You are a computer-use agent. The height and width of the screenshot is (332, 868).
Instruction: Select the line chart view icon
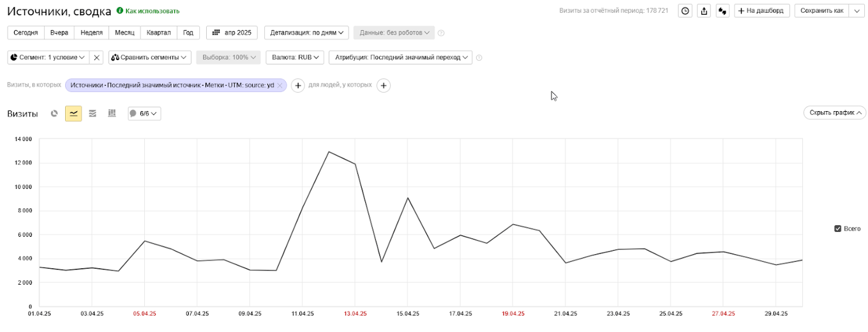point(73,114)
